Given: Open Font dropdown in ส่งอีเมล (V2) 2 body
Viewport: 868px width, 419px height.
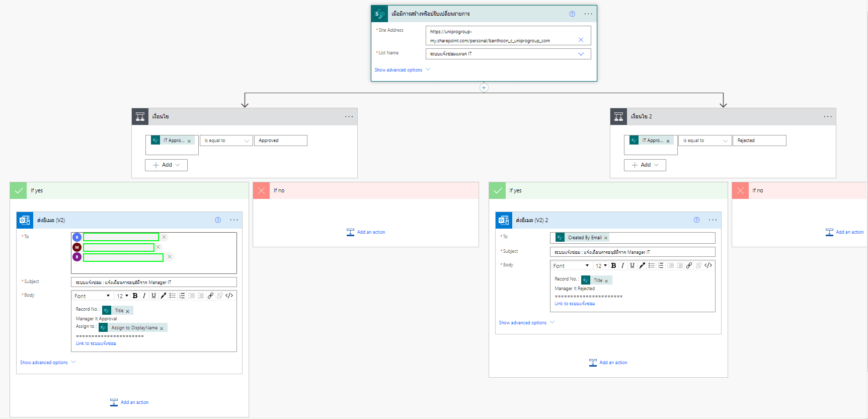Looking at the screenshot, I should click(x=571, y=266).
